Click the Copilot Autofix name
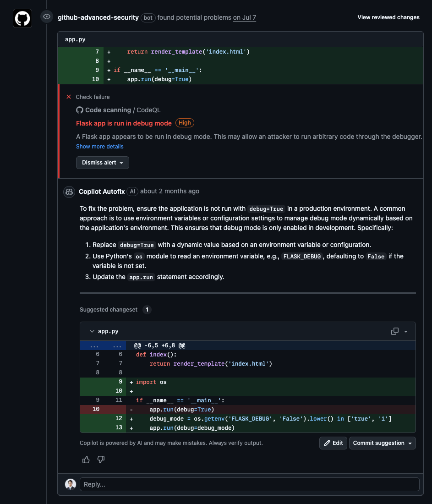The image size is (432, 504). coord(102,192)
